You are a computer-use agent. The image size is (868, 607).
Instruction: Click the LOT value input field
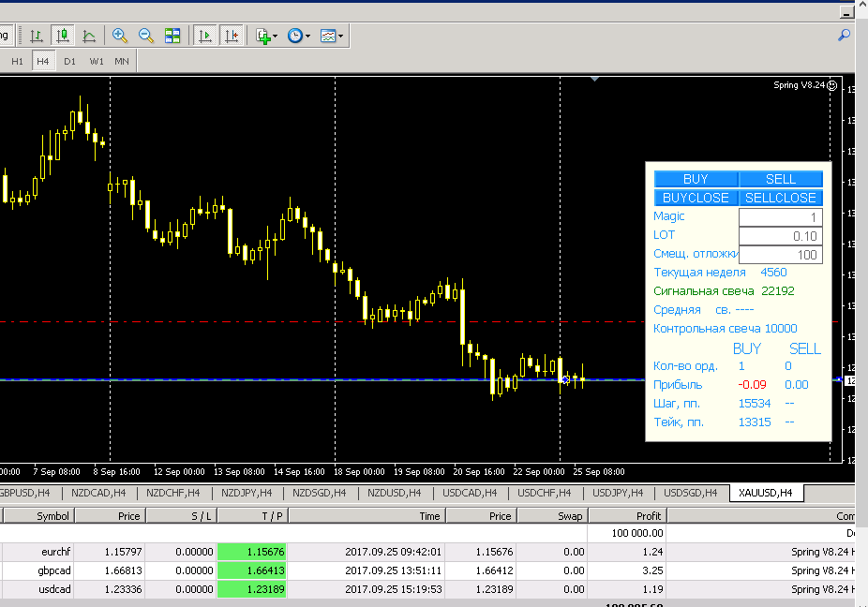pyautogui.click(x=781, y=236)
